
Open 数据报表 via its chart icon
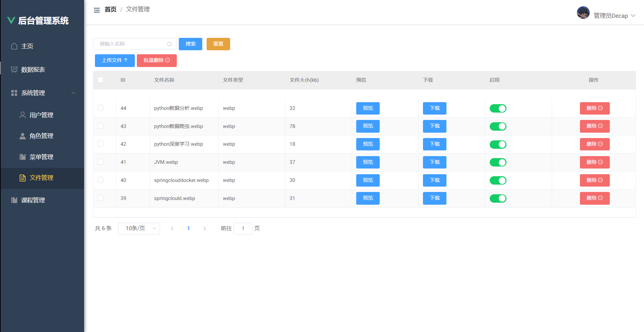tap(14, 69)
